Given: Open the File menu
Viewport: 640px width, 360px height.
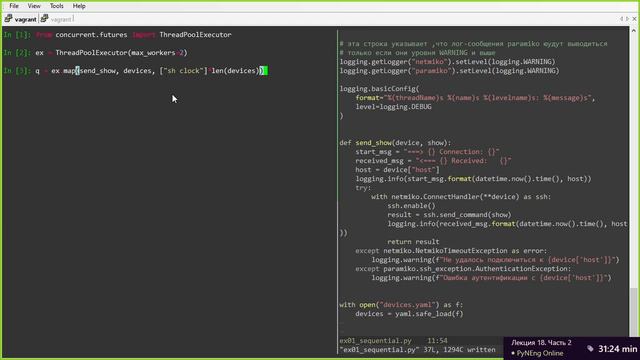Looking at the screenshot, I should [x=14, y=6].
